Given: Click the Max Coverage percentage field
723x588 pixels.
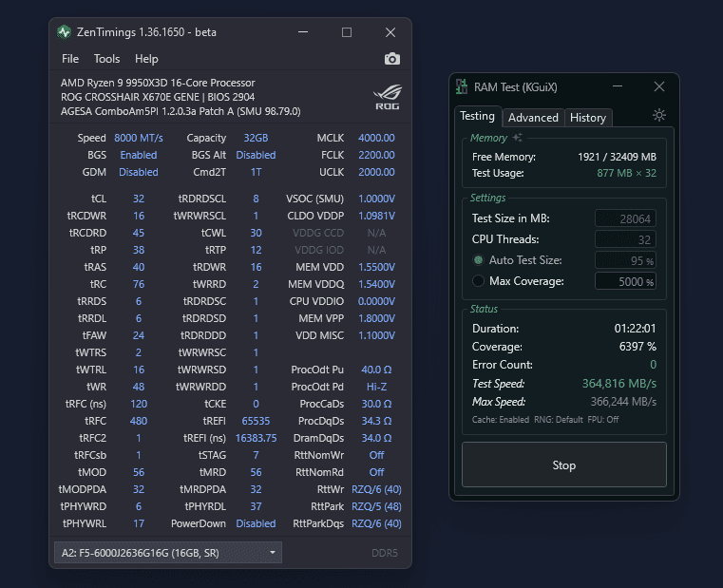Looking at the screenshot, I should tap(625, 281).
